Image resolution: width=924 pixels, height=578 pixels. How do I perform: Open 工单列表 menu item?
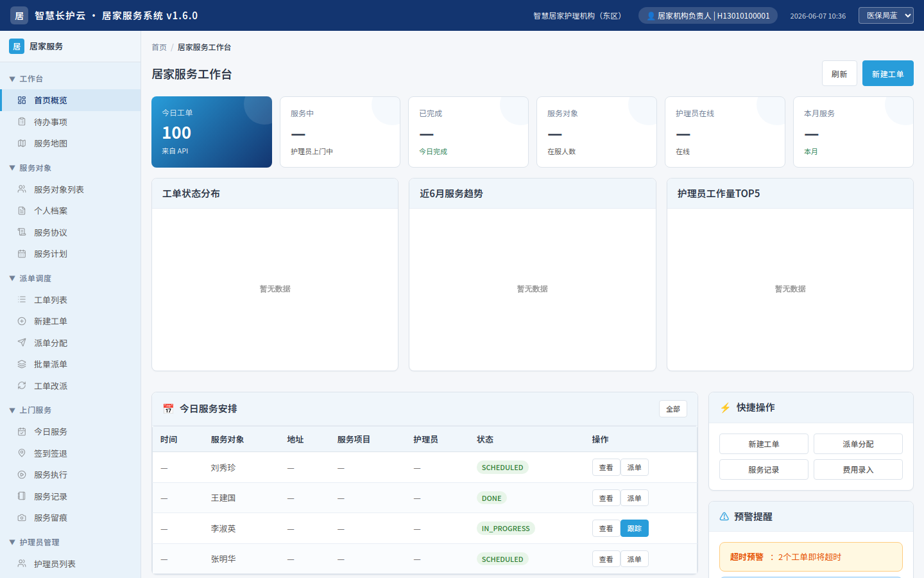point(71,300)
